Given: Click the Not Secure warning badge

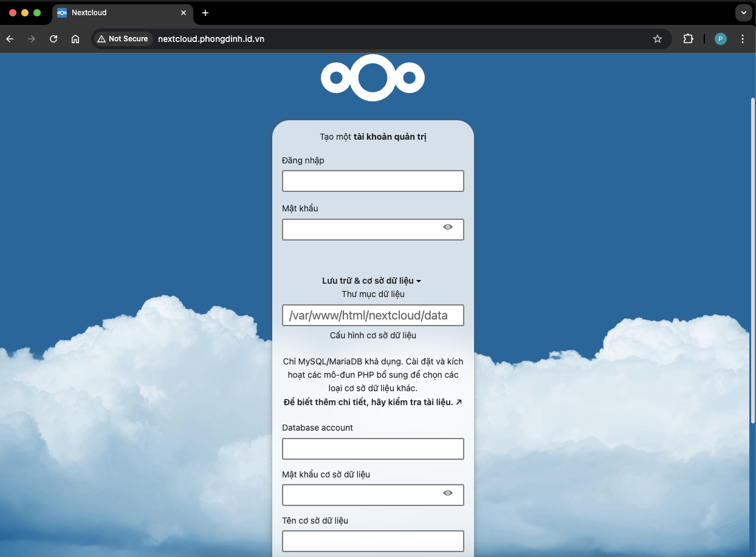Looking at the screenshot, I should tap(123, 39).
